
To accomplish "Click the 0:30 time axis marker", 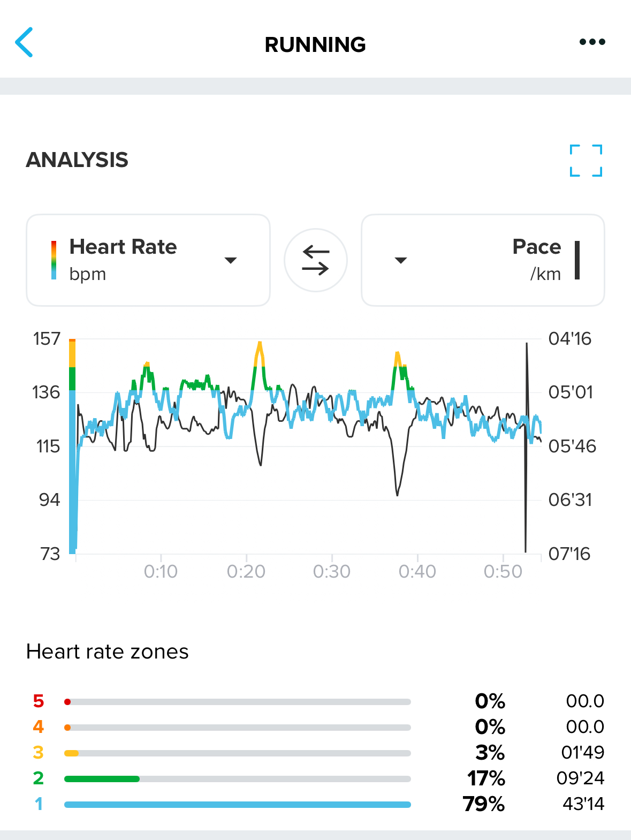I will coord(332,572).
